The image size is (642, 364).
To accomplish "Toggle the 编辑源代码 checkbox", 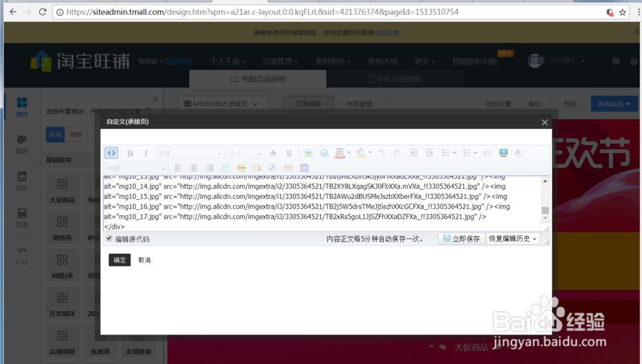I will pyautogui.click(x=109, y=238).
